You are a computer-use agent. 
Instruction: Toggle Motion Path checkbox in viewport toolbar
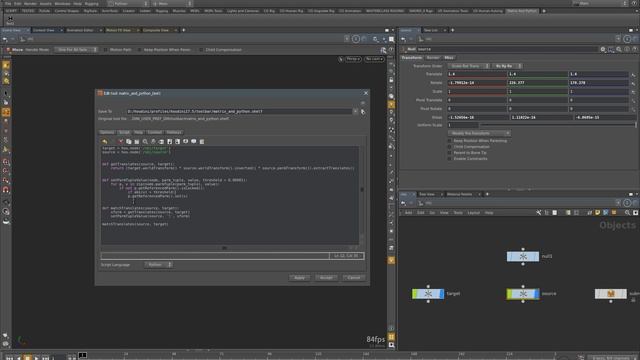coord(106,50)
